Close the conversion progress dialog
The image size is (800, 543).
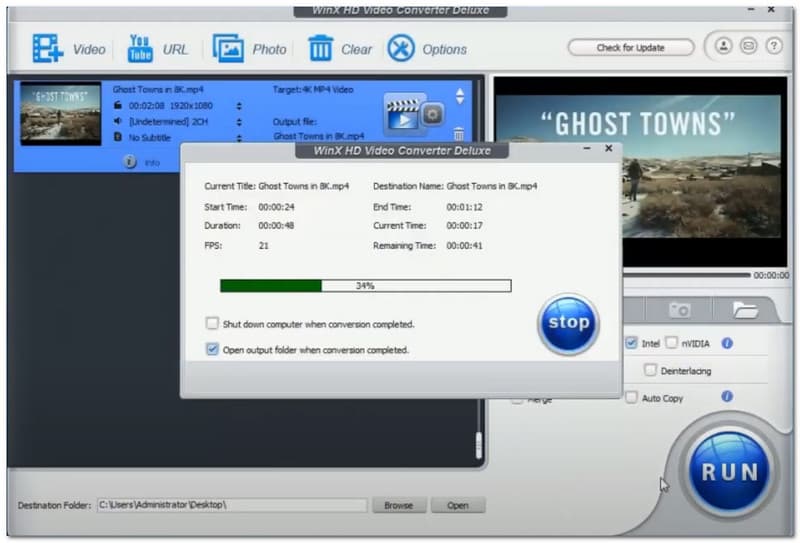tap(608, 148)
